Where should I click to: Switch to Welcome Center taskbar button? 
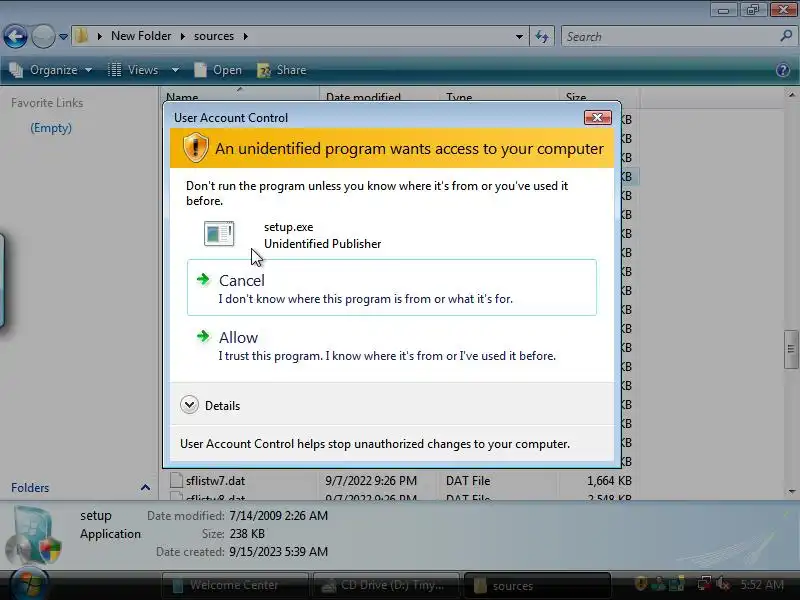tap(235, 585)
